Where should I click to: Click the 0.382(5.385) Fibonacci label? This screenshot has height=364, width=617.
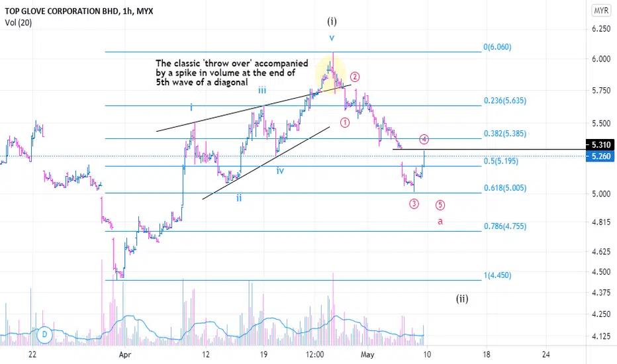[x=505, y=134]
